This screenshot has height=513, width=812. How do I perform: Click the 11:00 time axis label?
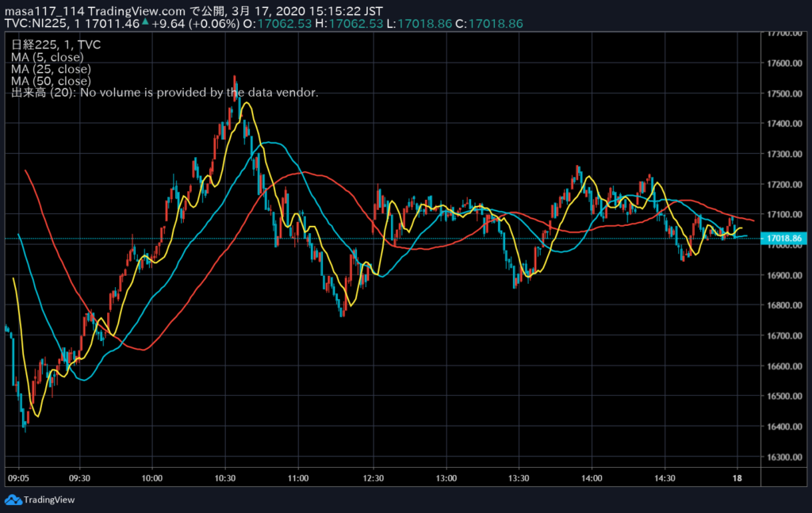pyautogui.click(x=298, y=478)
